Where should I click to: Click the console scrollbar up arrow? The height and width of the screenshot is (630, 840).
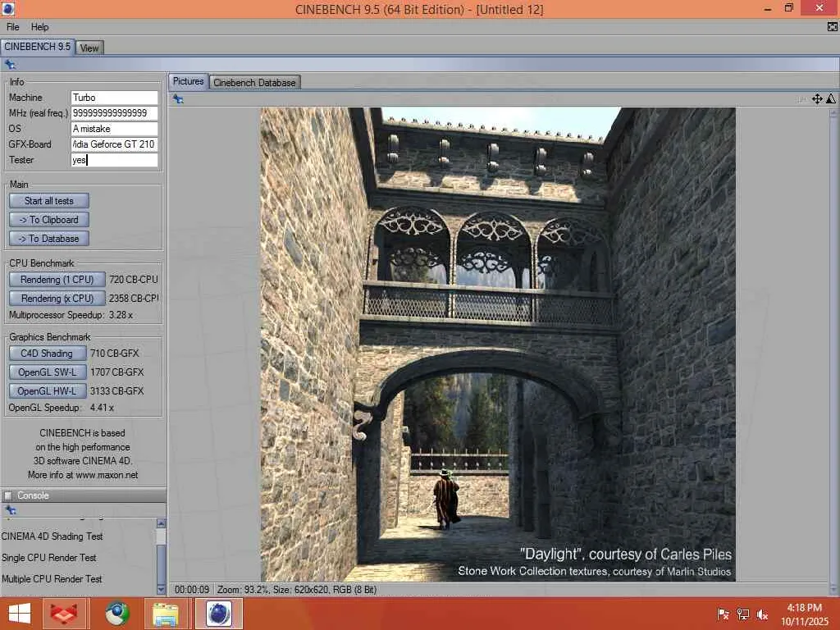pyautogui.click(x=161, y=523)
